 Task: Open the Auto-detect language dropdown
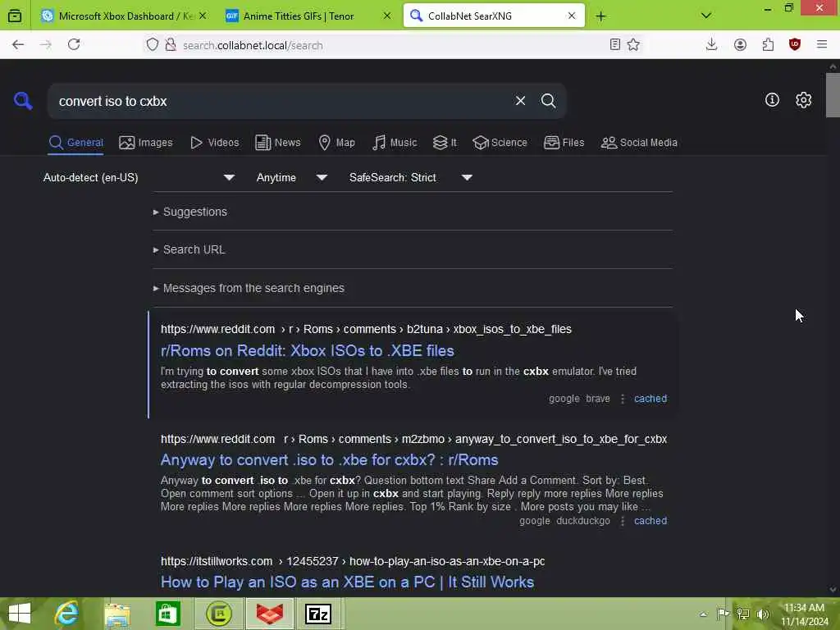(x=139, y=177)
